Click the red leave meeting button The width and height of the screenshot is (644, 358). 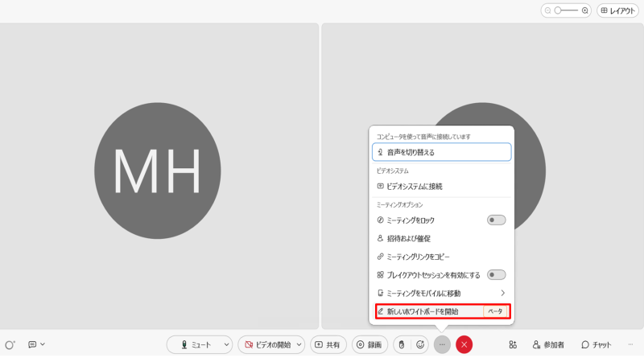[x=464, y=344]
